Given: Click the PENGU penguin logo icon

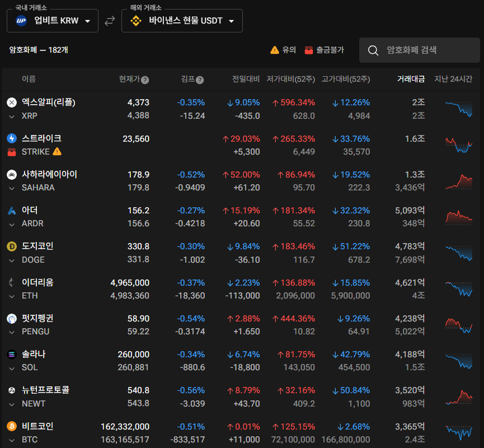Looking at the screenshot, I should (12, 319).
